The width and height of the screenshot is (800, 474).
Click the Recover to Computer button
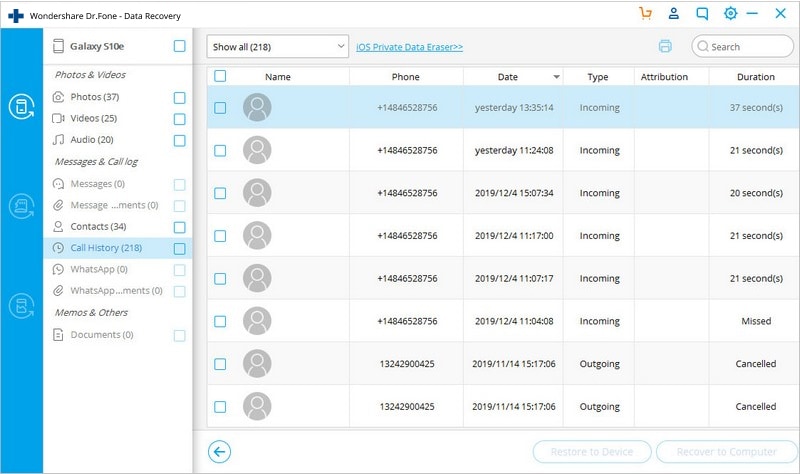pos(727,452)
